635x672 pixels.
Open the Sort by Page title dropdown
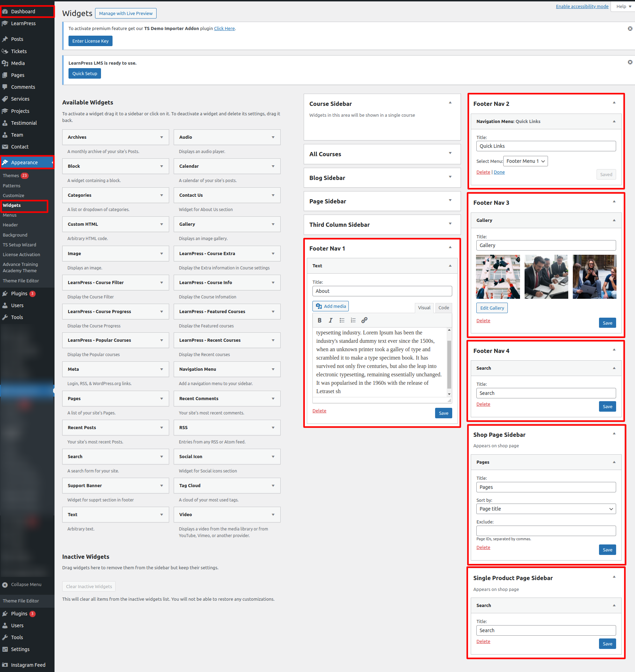click(x=546, y=509)
